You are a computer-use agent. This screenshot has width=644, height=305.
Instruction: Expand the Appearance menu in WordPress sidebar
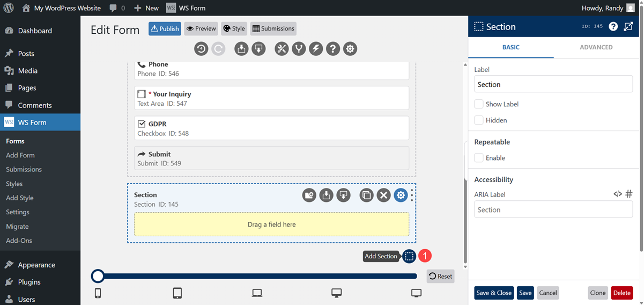[x=36, y=265]
